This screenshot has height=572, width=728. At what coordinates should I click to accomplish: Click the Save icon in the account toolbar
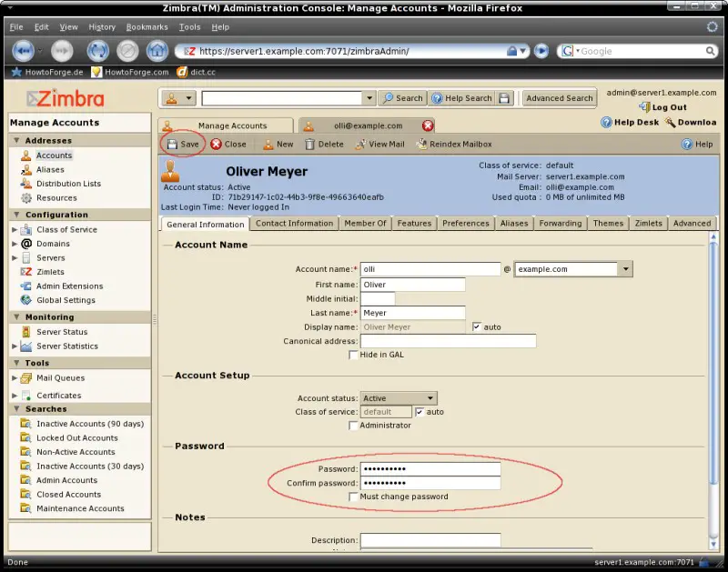[x=172, y=145]
